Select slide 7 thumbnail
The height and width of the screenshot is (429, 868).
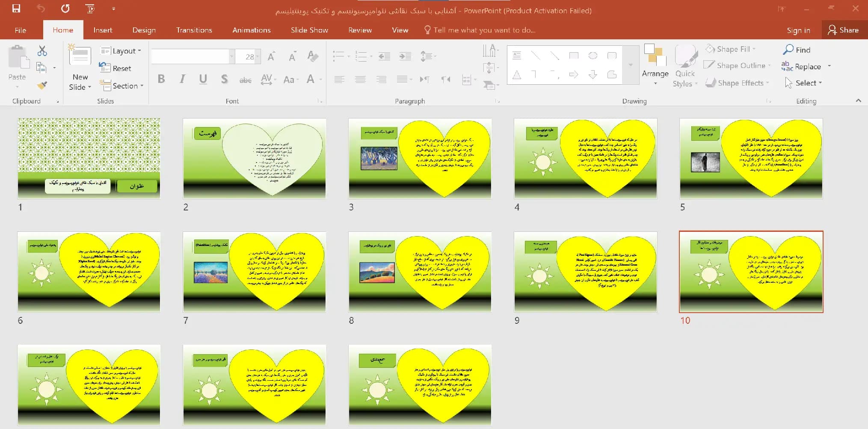(255, 272)
